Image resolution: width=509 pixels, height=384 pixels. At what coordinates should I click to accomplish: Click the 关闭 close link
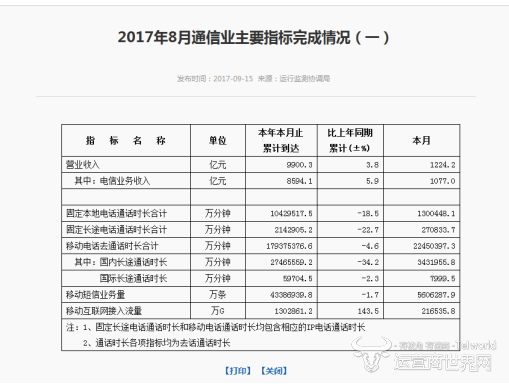tap(274, 371)
